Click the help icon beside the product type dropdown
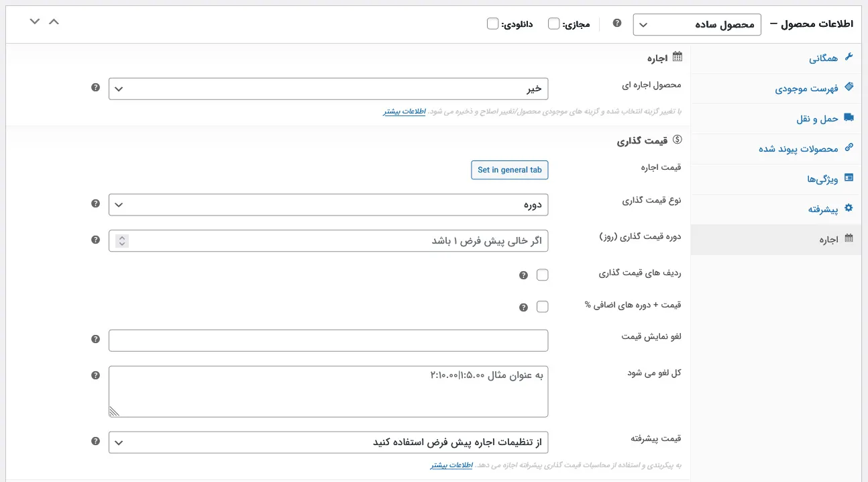 click(617, 23)
